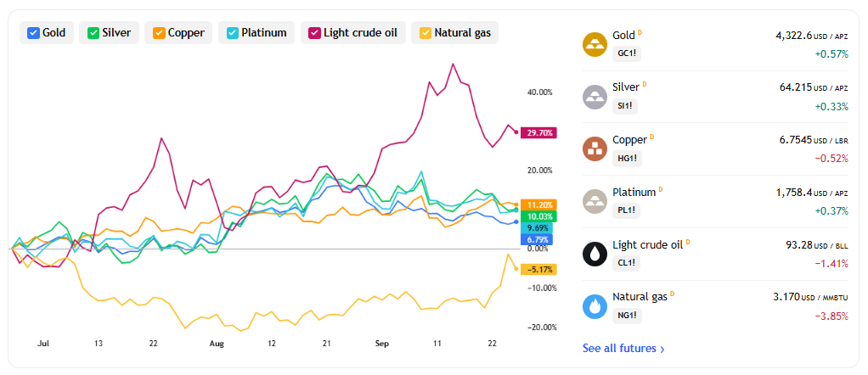Click the Silver price 64.215
868x375 pixels.
796,87
